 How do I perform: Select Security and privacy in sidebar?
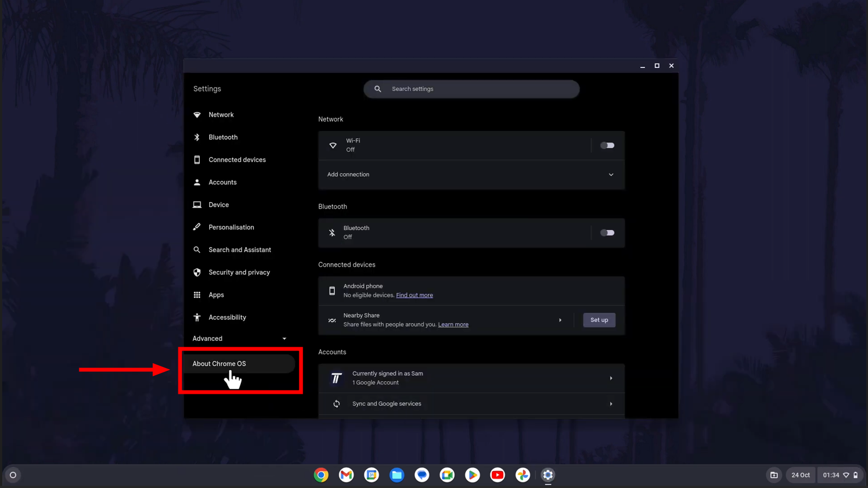(239, 272)
